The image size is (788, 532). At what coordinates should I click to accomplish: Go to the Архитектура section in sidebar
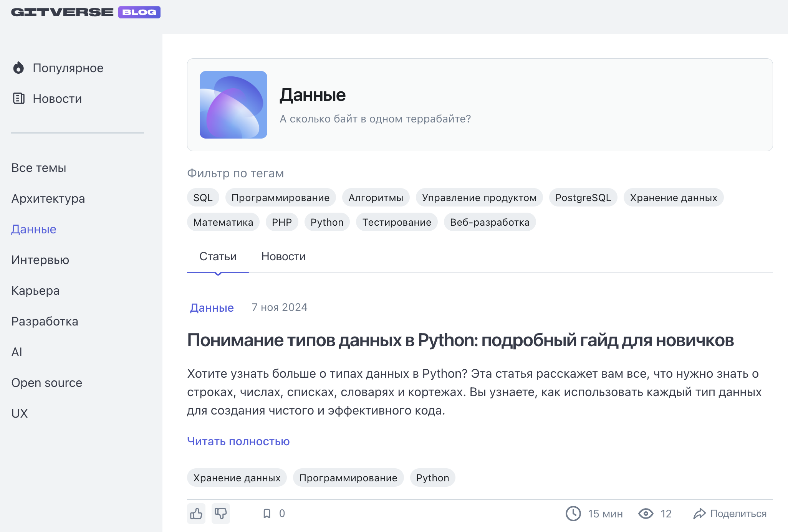coord(48,198)
